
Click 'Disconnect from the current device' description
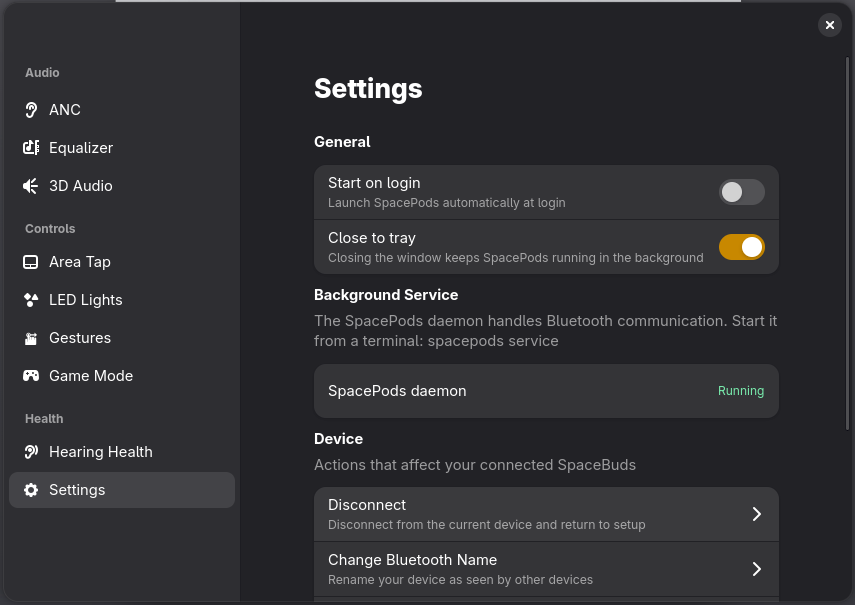[x=486, y=525]
